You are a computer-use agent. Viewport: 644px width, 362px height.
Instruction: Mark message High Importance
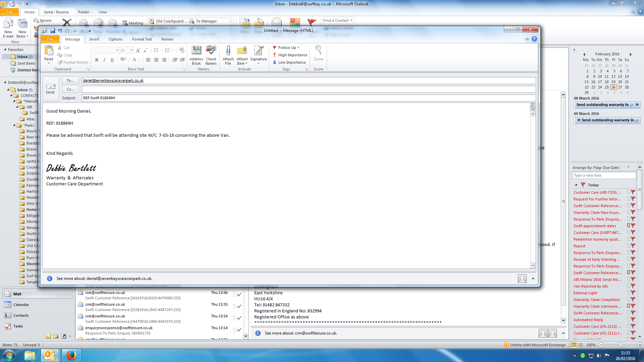[290, 55]
